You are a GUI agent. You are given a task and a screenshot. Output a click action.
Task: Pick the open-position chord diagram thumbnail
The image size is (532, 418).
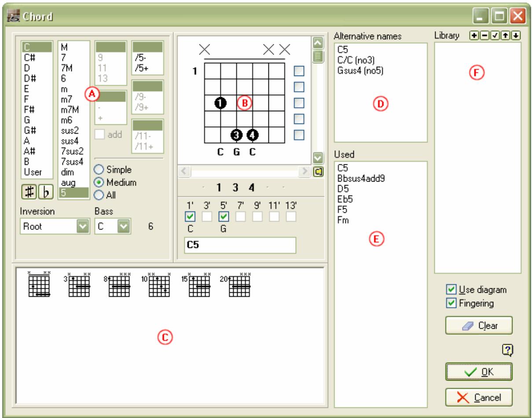pos(39,284)
